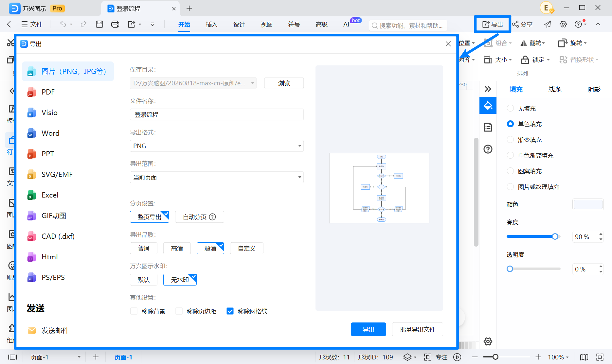This screenshot has height=364, width=612.
Task: Open the 导出格式 PNG dropdown
Action: pos(217,146)
